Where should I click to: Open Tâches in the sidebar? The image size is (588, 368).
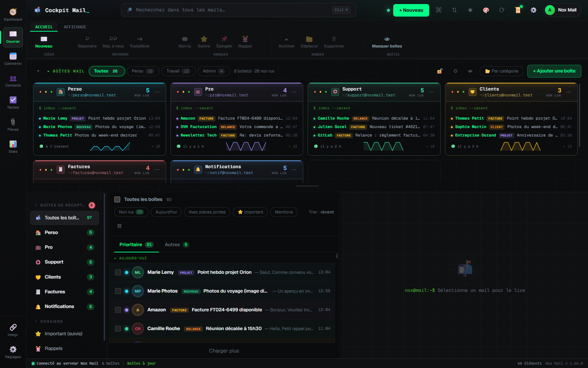tap(13, 103)
